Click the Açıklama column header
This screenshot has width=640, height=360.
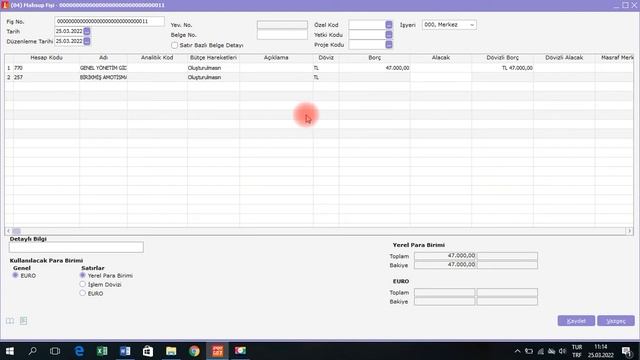(276, 58)
